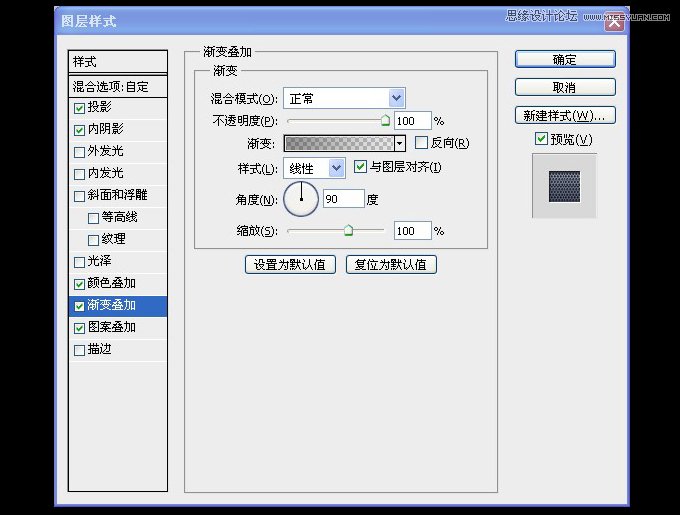Select the 样式 styles panel entry

118,62
